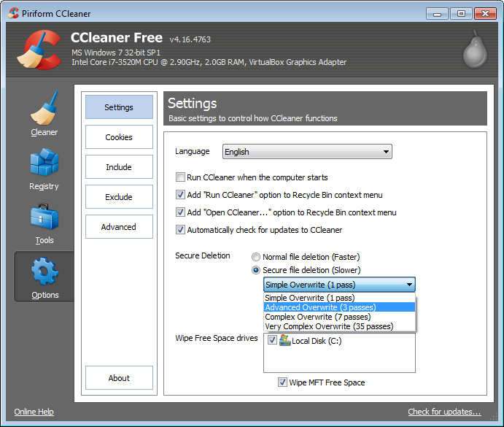Open the About page button

point(119,378)
